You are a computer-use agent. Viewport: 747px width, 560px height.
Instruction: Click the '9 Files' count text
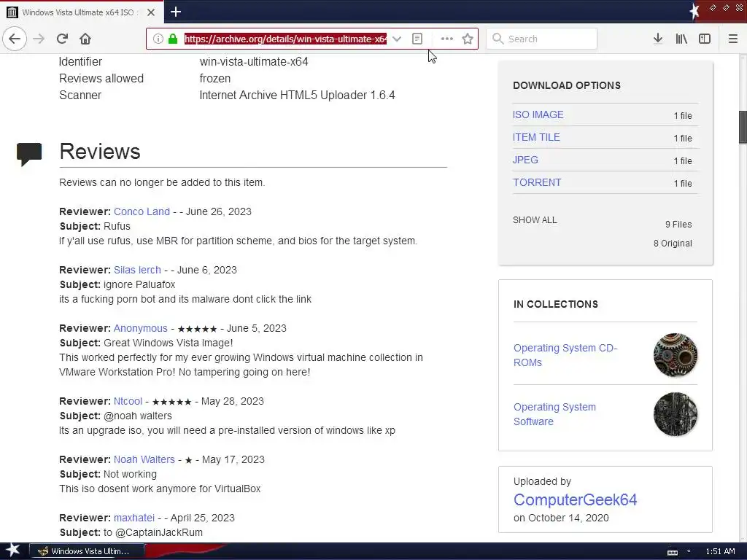coord(678,225)
